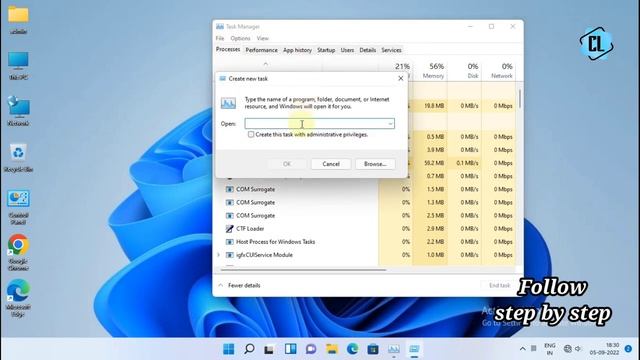Screen dimensions: 640x360
Task: Select the CTF Loader row text
Action: tap(250, 229)
